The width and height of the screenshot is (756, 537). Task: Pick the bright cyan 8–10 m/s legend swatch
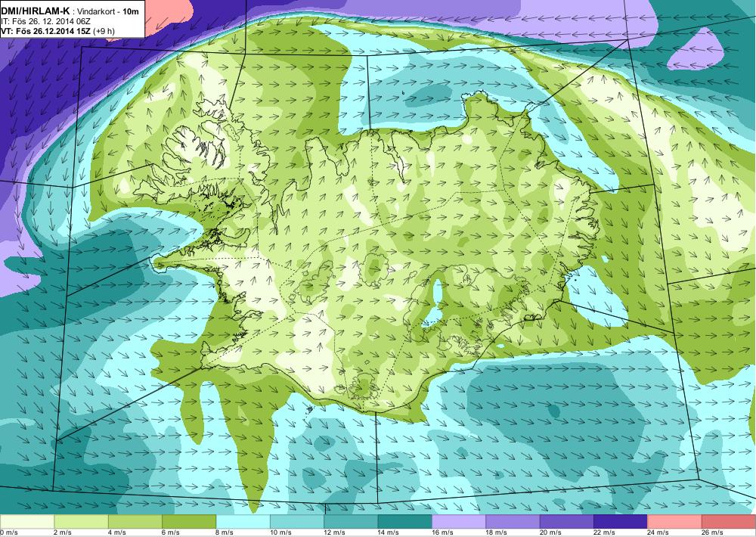point(243,521)
